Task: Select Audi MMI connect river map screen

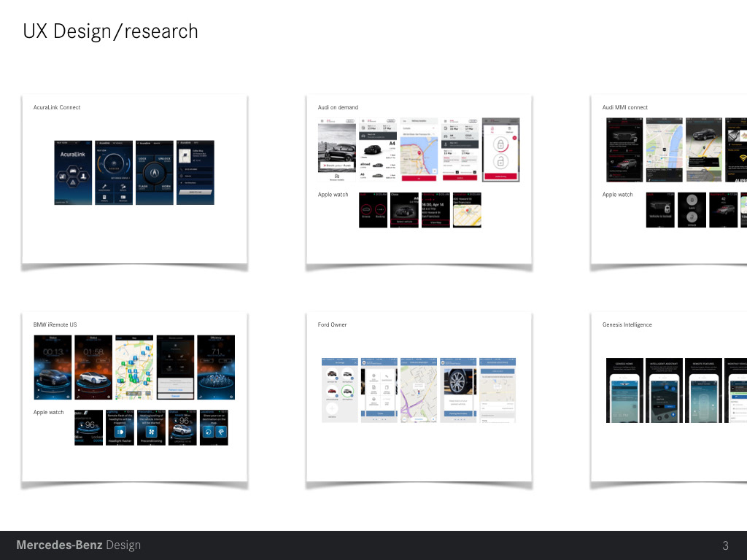Action: 664,150
